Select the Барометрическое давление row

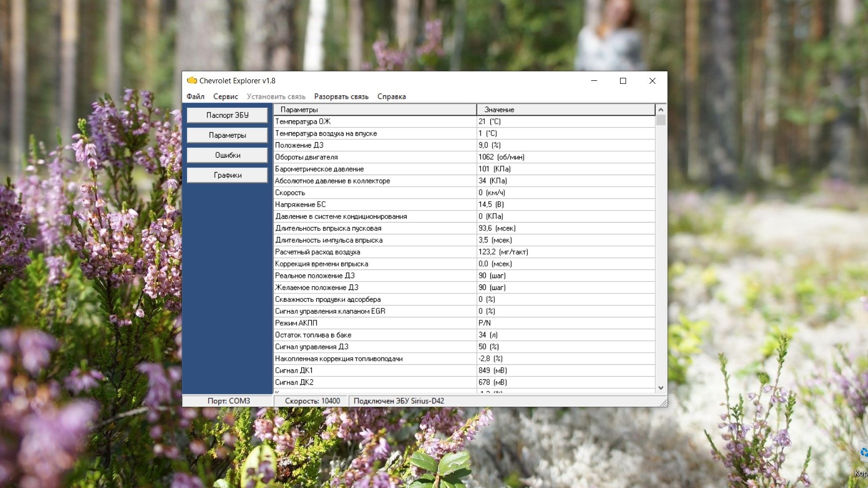click(x=464, y=169)
